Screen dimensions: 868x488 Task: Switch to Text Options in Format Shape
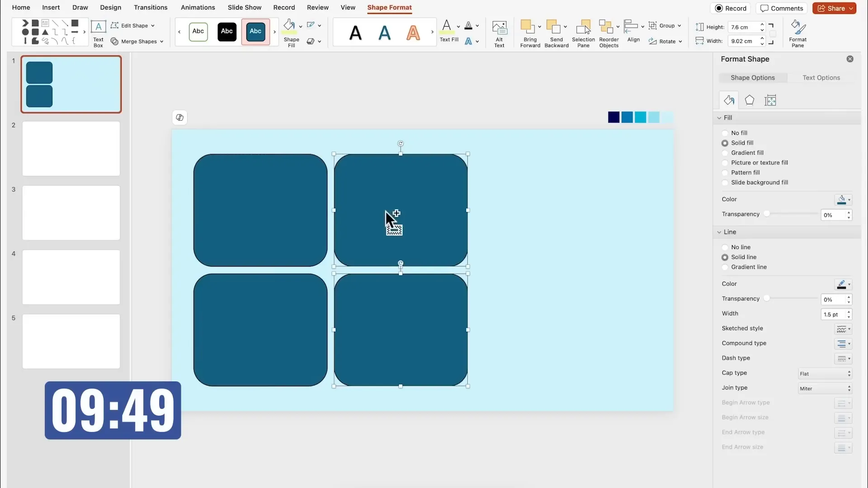tap(821, 78)
